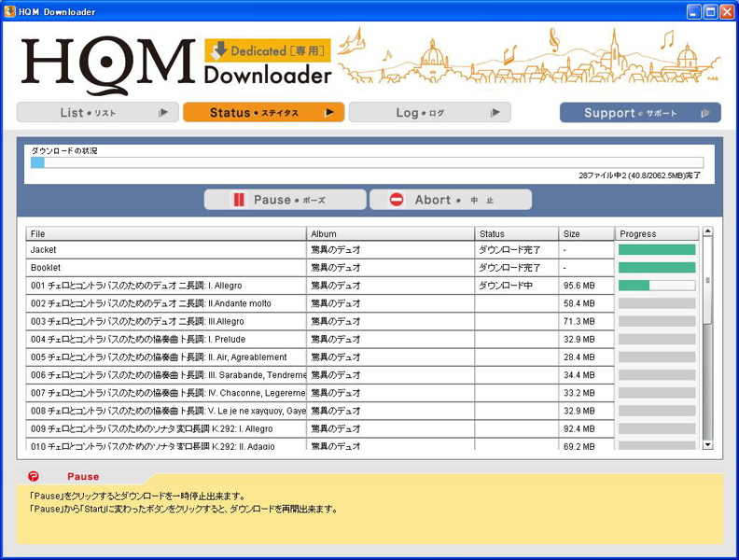Viewport: 739px width, 560px height.
Task: Click the red Pause help icon
Action: 35,477
